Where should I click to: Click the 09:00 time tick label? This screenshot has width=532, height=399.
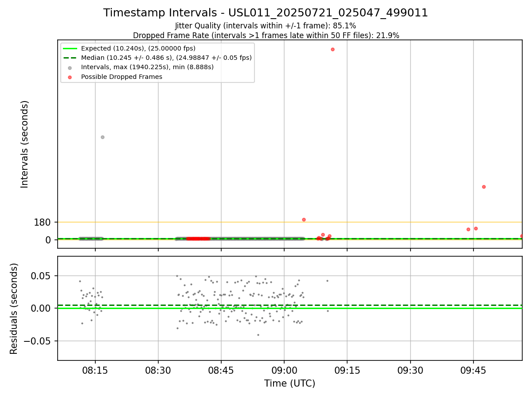(x=284, y=371)
